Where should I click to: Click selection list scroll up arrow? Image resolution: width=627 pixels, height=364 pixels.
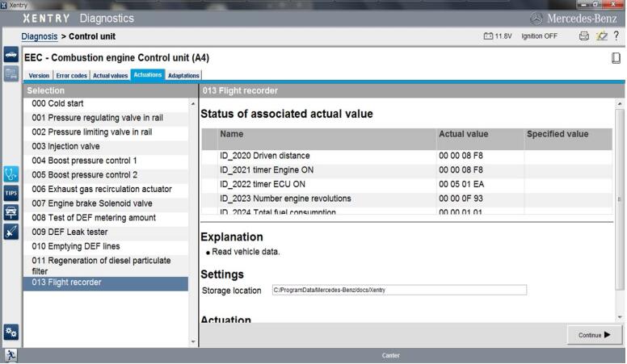(x=193, y=104)
